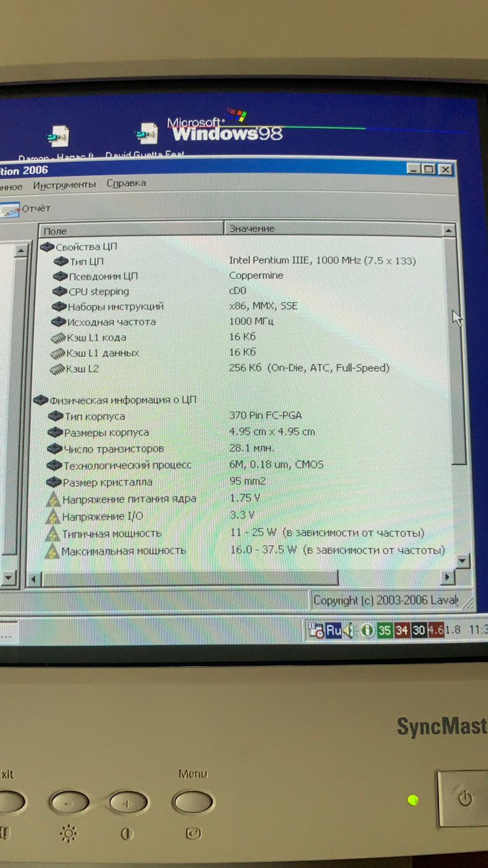Screen dimensions: 488x868
Task: Click the list's scroll down arrow
Action: pyautogui.click(x=462, y=560)
